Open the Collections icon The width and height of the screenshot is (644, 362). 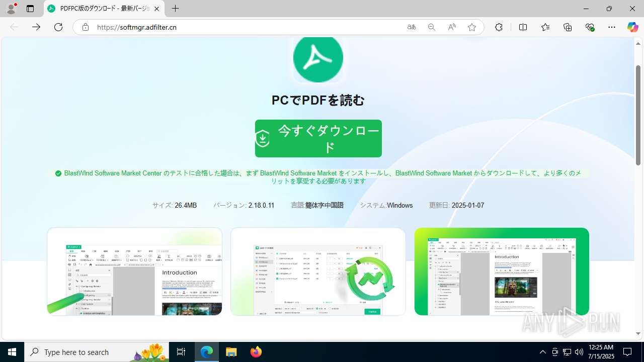point(568,27)
